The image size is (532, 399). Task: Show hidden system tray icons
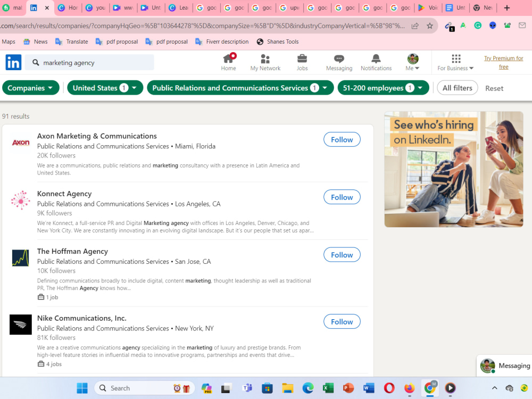tap(494, 388)
